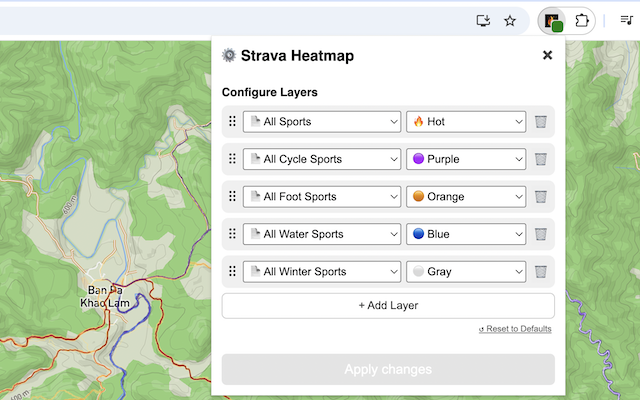Open the All Winter Sports activity dropdown
640x400 pixels.
coord(322,272)
